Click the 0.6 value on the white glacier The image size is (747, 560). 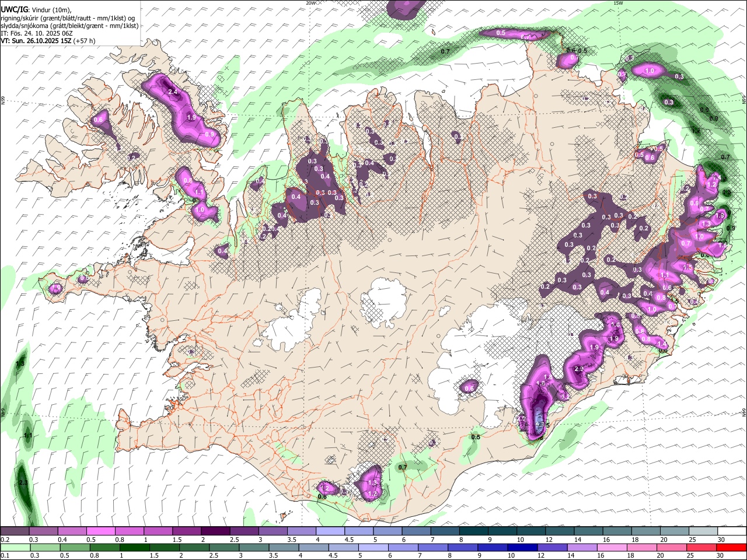coord(469,388)
